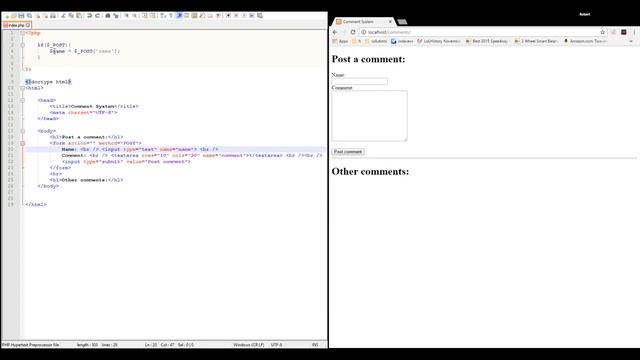Click the save recorded macro icon
The width and height of the screenshot is (640, 360).
click(x=260, y=16)
